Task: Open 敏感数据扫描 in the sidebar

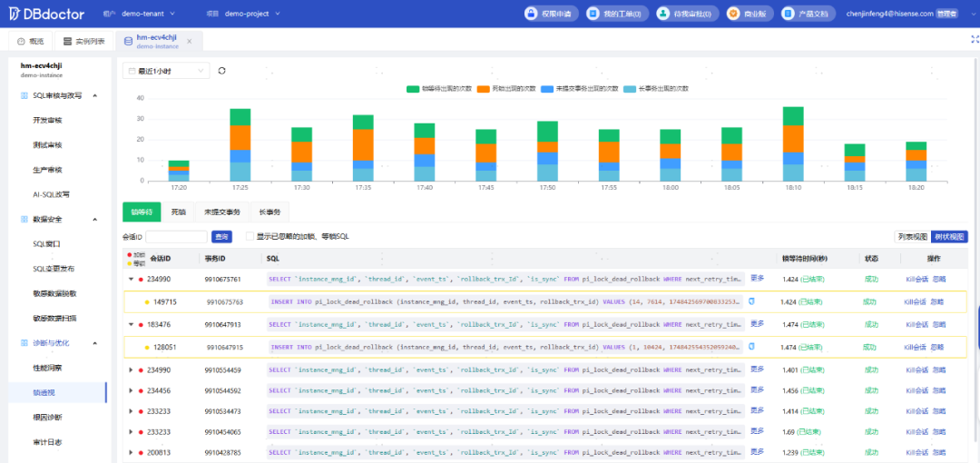Action: click(54, 318)
